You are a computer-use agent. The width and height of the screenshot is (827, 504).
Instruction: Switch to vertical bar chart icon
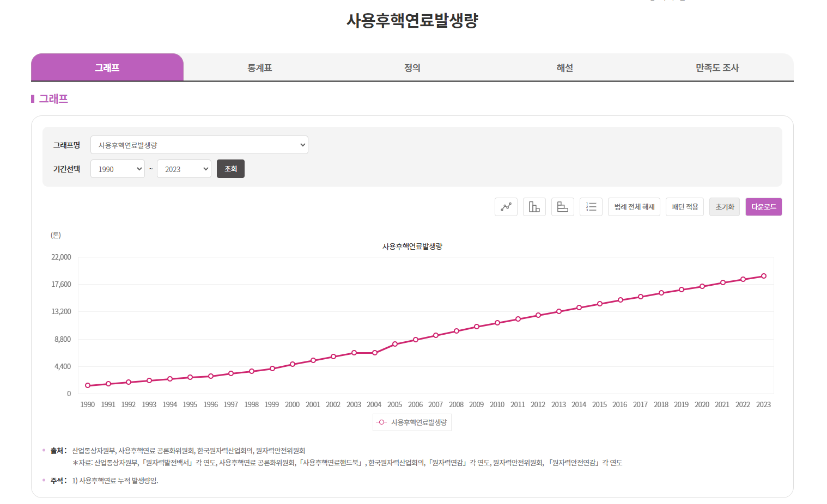point(534,207)
